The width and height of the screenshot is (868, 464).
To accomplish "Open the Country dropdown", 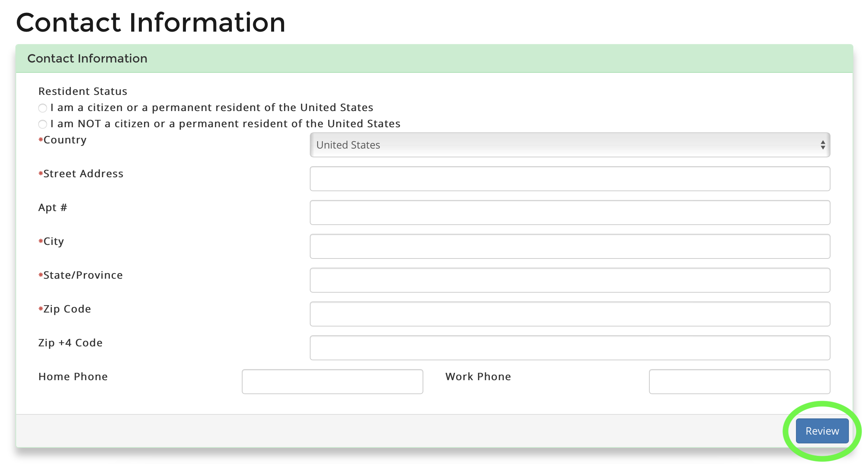I will point(570,145).
